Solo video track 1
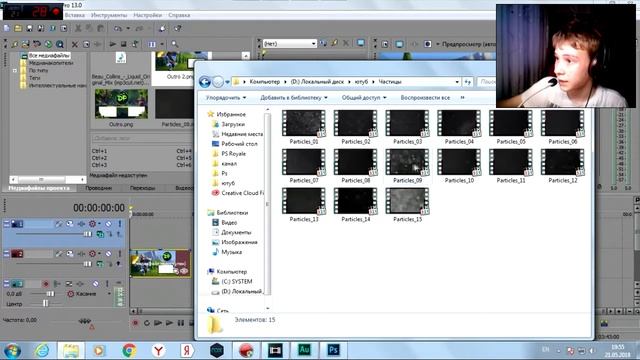Screen dimensions: 640x360 120,224
